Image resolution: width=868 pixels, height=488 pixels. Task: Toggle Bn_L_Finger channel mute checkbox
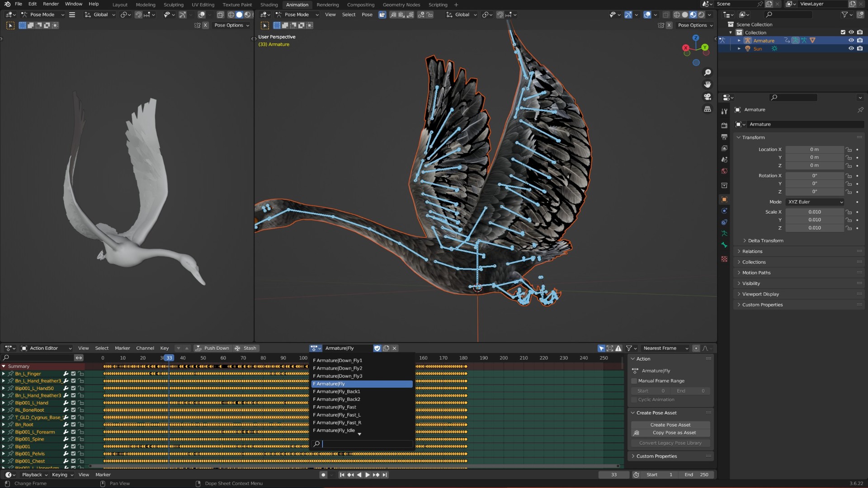point(73,374)
